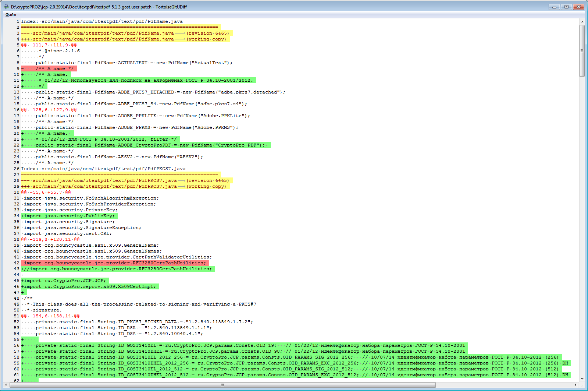Click the horizontal scrollbar thumb
The image size is (588, 391).
pos(222,385)
